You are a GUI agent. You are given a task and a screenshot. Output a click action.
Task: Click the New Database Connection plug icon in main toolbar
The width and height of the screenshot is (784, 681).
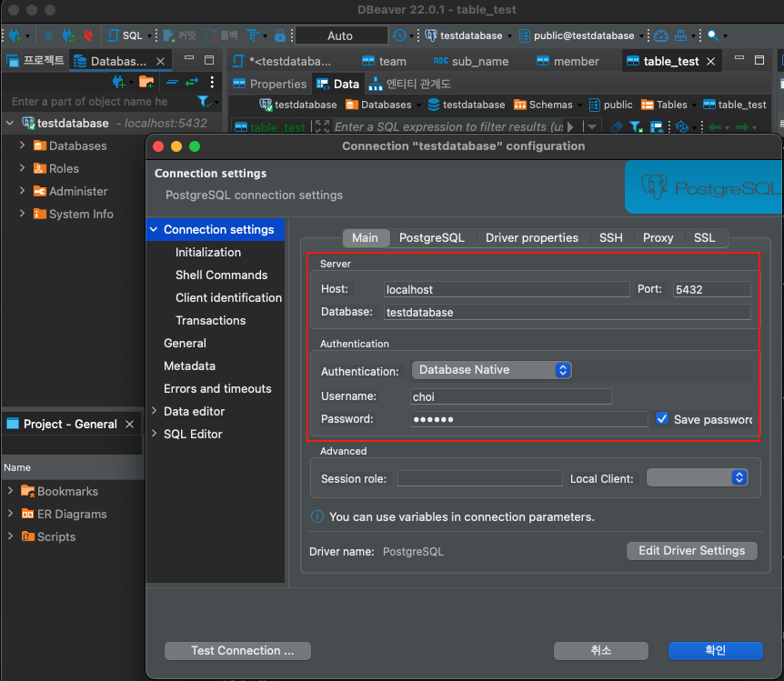(15, 35)
